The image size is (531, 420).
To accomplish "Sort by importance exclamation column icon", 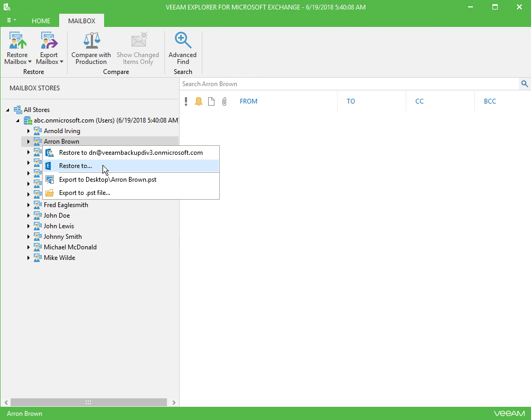I will click(186, 101).
